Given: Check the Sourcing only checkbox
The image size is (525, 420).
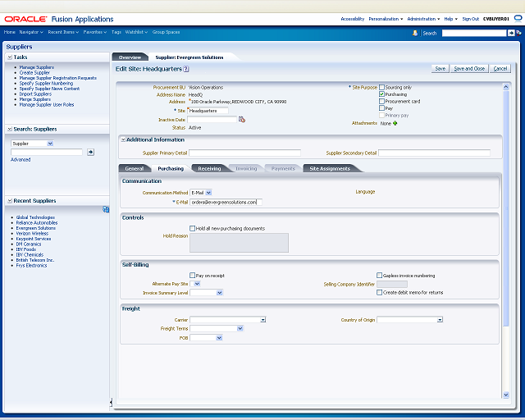Looking at the screenshot, I should tap(381, 88).
